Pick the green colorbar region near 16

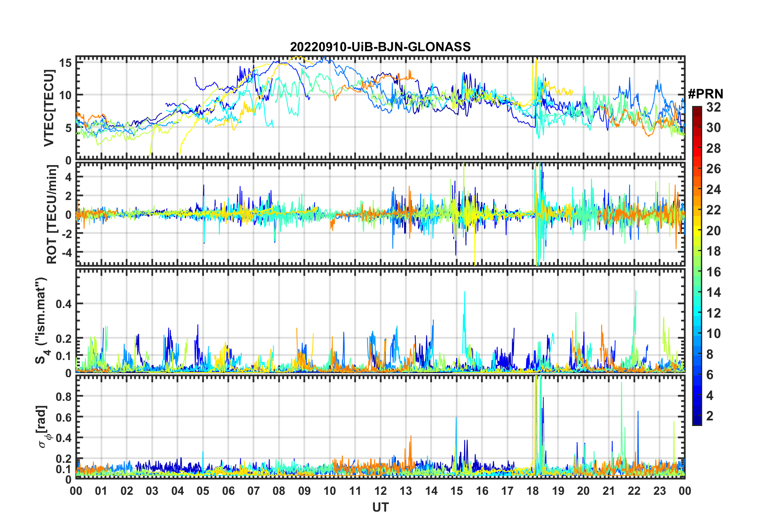tap(697, 272)
